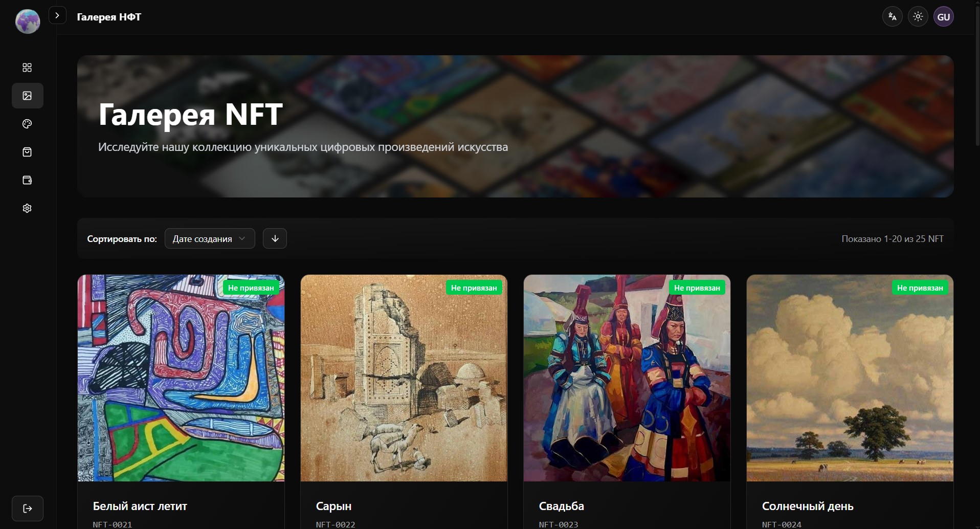Click the 'Солнечный день' NFT title
The height and width of the screenshot is (529, 980).
click(x=807, y=506)
